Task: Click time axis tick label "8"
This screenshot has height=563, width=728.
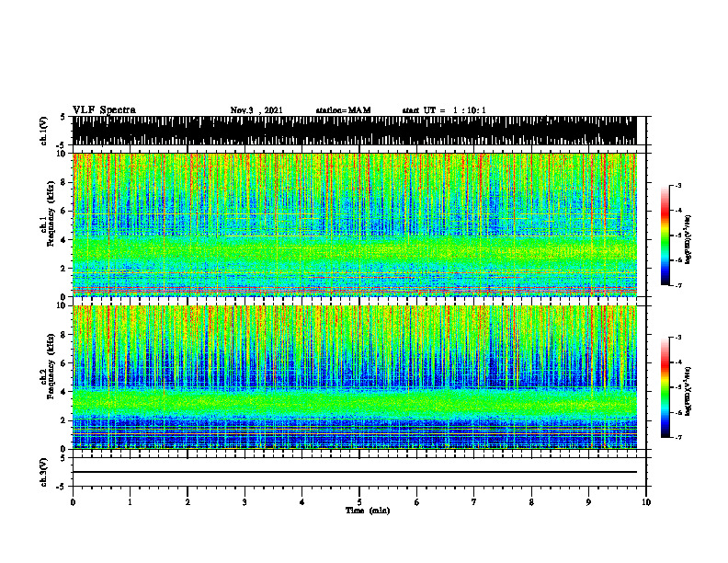Action: pos(531,502)
